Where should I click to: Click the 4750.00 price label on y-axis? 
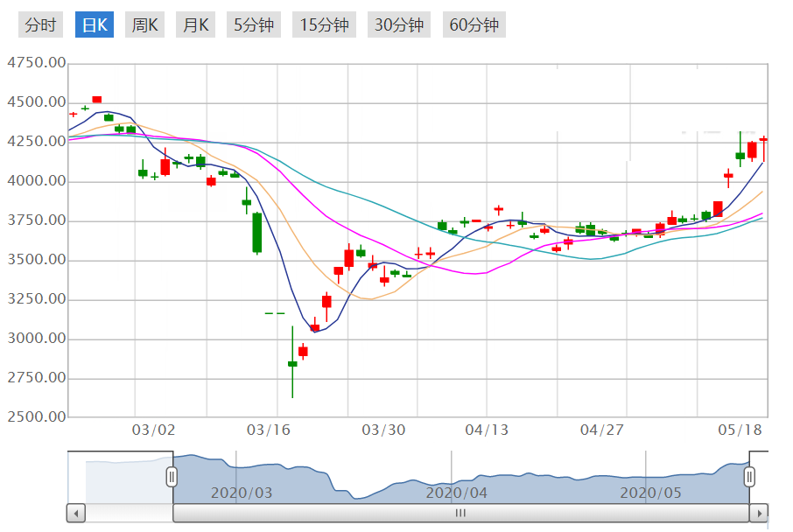click(x=36, y=63)
